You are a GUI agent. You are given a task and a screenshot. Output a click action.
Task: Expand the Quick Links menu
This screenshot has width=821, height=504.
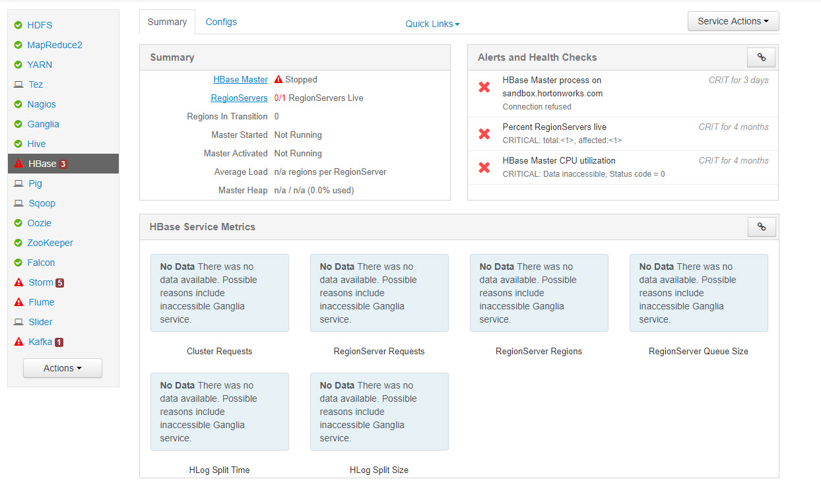(x=432, y=24)
